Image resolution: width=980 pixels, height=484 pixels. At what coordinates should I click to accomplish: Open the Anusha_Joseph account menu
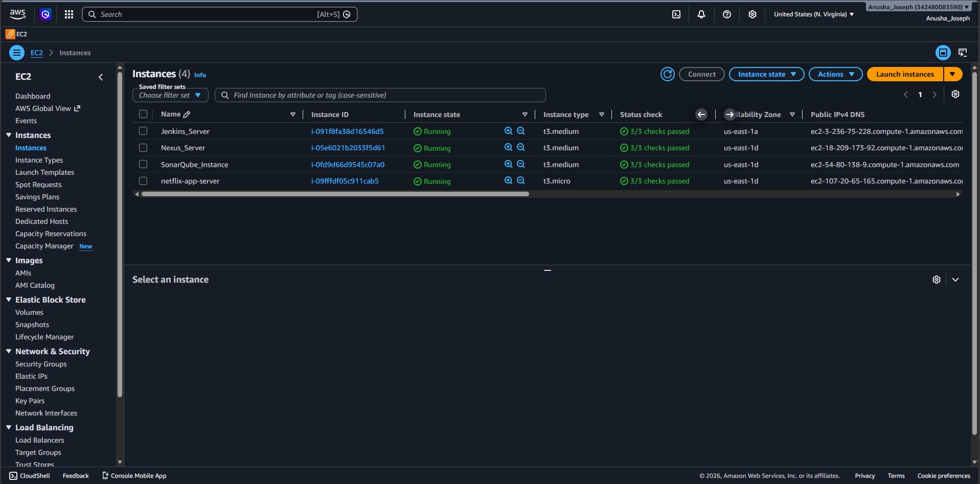click(x=919, y=7)
